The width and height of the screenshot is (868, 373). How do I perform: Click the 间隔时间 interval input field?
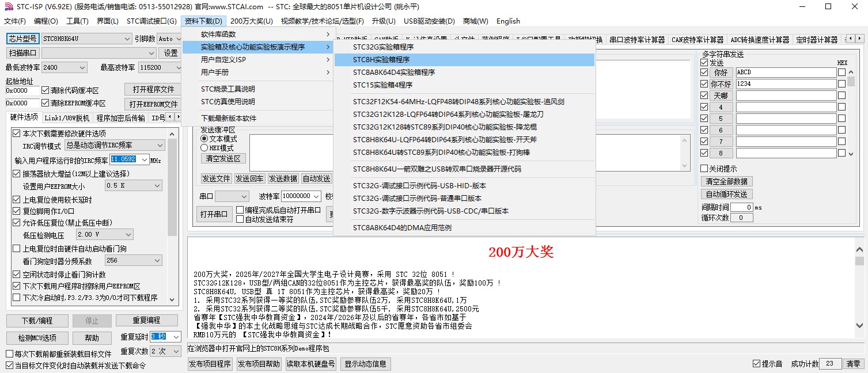[742, 207]
